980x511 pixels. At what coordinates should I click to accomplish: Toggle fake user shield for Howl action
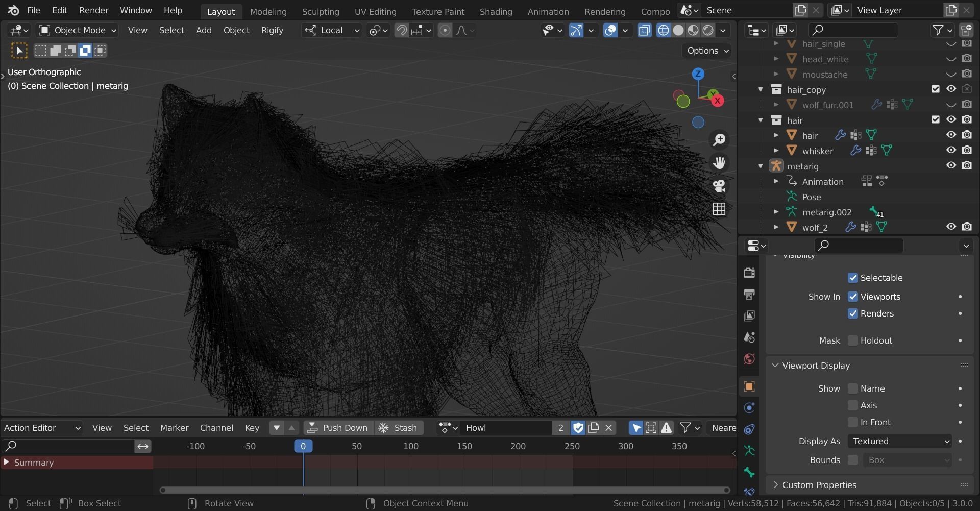tap(578, 428)
